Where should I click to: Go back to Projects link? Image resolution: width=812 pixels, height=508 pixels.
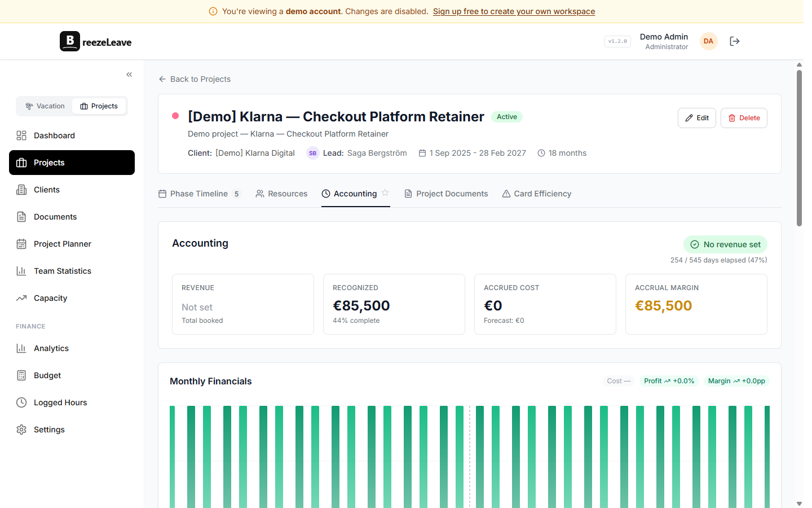[195, 79]
